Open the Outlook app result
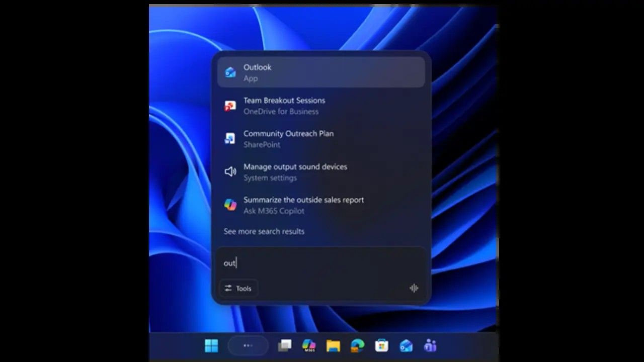Screen dimensions: 644x362 pos(321,72)
